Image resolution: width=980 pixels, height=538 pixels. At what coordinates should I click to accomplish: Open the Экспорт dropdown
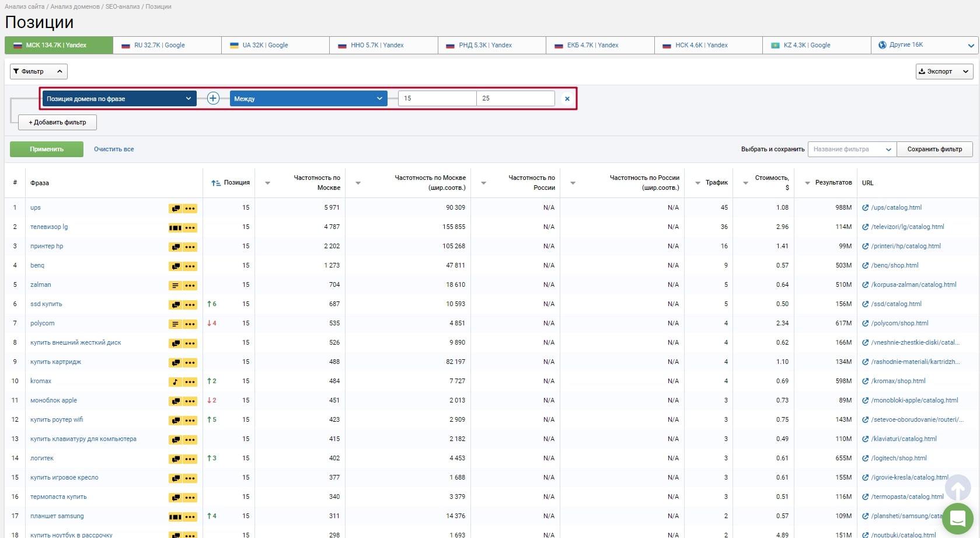(944, 71)
